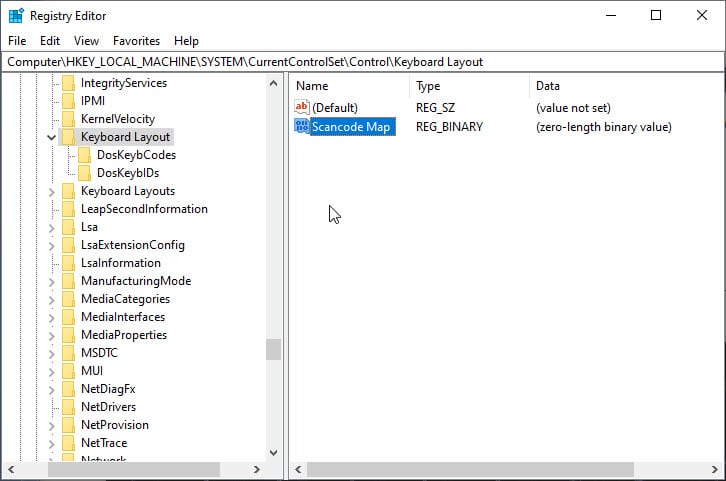The height and width of the screenshot is (481, 726).
Task: Click the Data column header
Action: coord(626,86)
